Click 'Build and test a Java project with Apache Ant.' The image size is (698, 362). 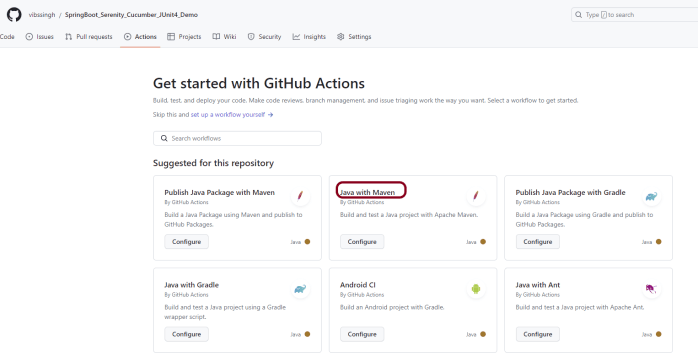click(x=580, y=307)
